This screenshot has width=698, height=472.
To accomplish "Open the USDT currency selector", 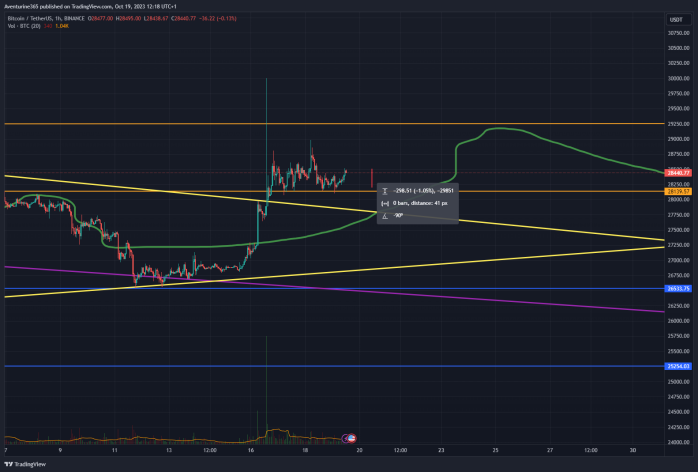I will (x=676, y=20).
